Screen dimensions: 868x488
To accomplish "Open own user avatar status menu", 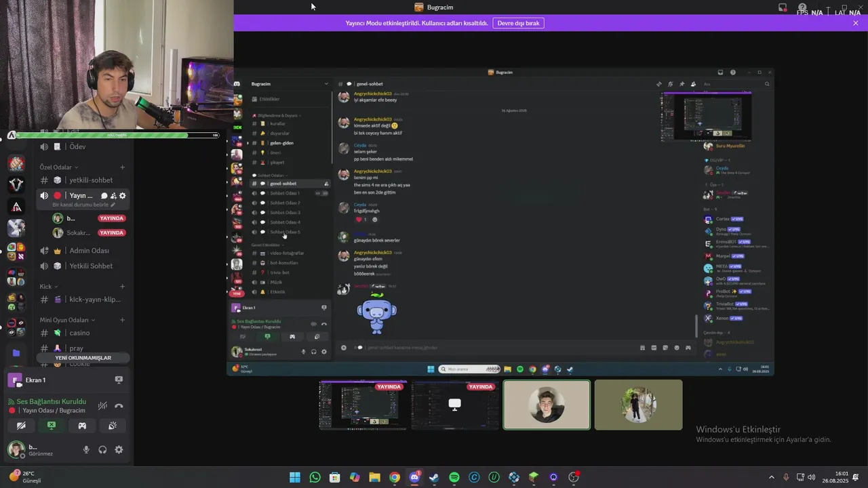I will 16,449.
